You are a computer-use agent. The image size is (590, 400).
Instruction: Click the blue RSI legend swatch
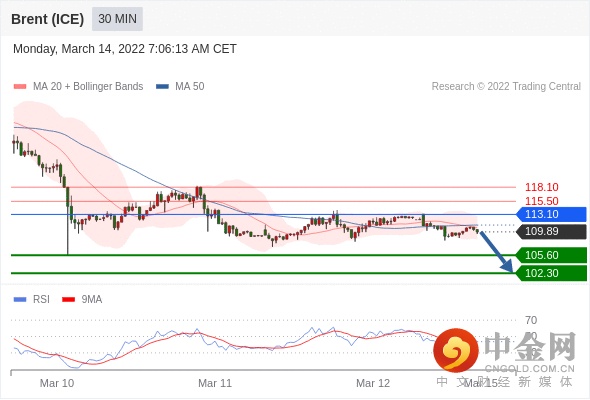20,300
